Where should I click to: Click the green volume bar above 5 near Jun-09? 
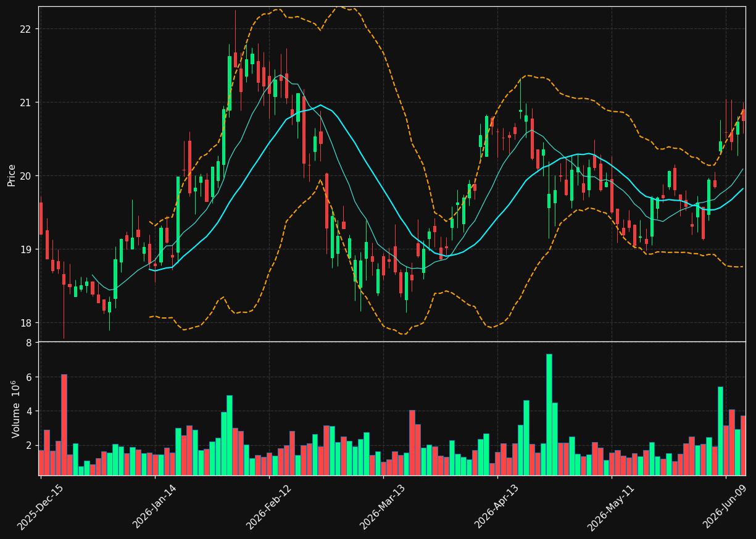click(720, 431)
